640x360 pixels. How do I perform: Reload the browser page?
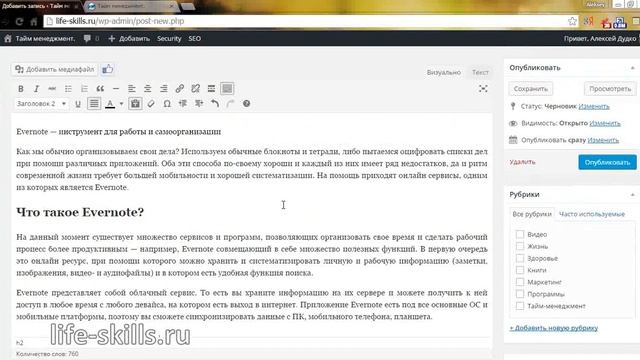pyautogui.click(x=19, y=21)
